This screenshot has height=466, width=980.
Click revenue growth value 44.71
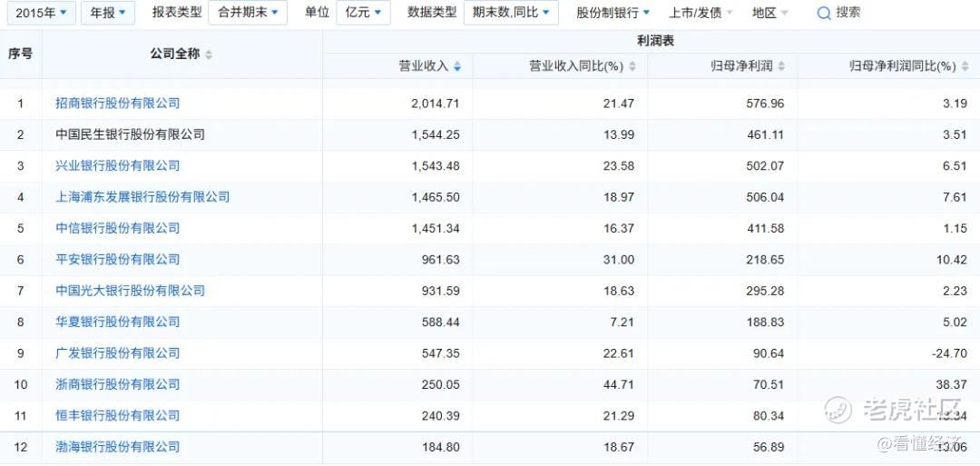(619, 384)
